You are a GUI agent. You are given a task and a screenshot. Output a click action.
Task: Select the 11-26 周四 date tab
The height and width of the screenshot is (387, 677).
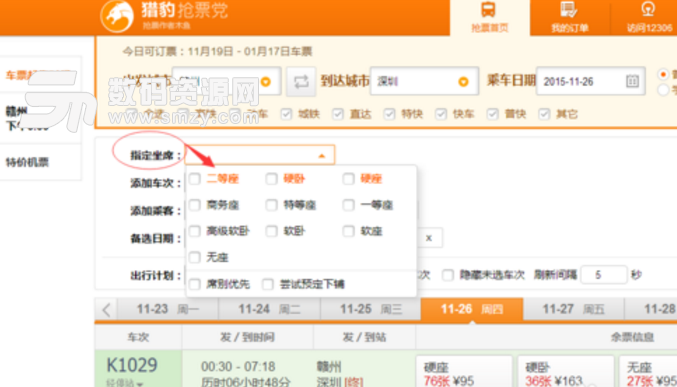pos(472,309)
